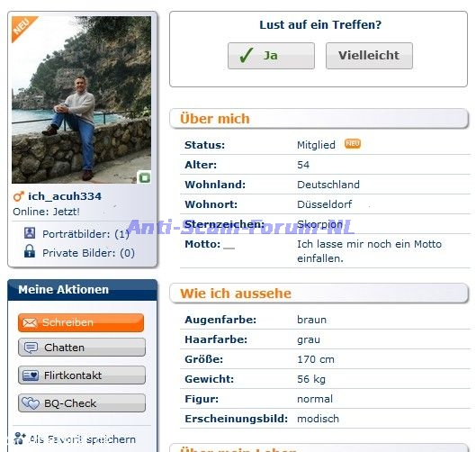Screen dimensions: 476x452
Task: Open the Private Bilder (0) link
Action: 88,253
